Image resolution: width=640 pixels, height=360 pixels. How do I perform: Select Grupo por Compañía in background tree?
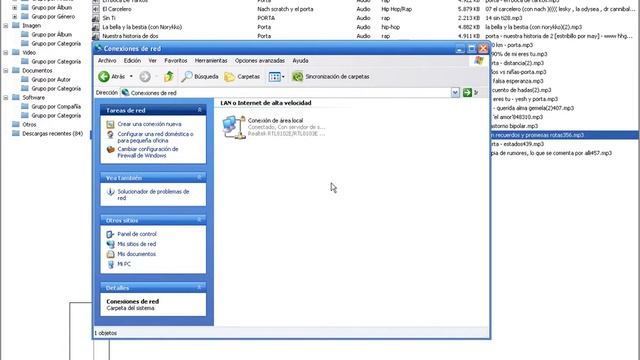click(56, 107)
